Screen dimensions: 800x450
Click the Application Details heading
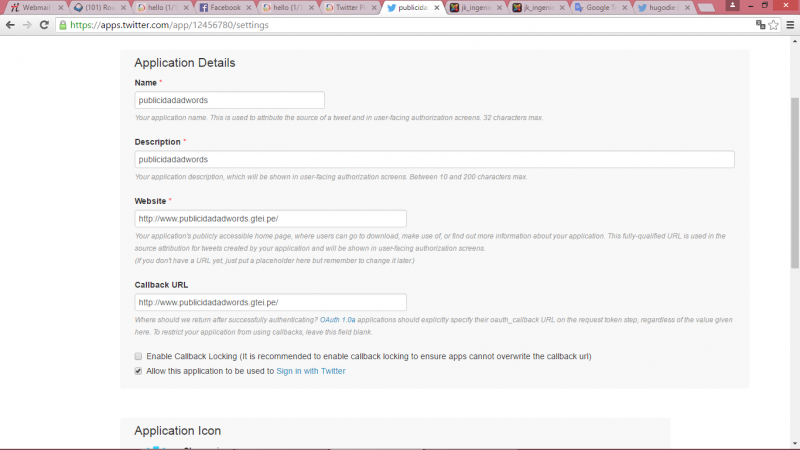pyautogui.click(x=185, y=63)
